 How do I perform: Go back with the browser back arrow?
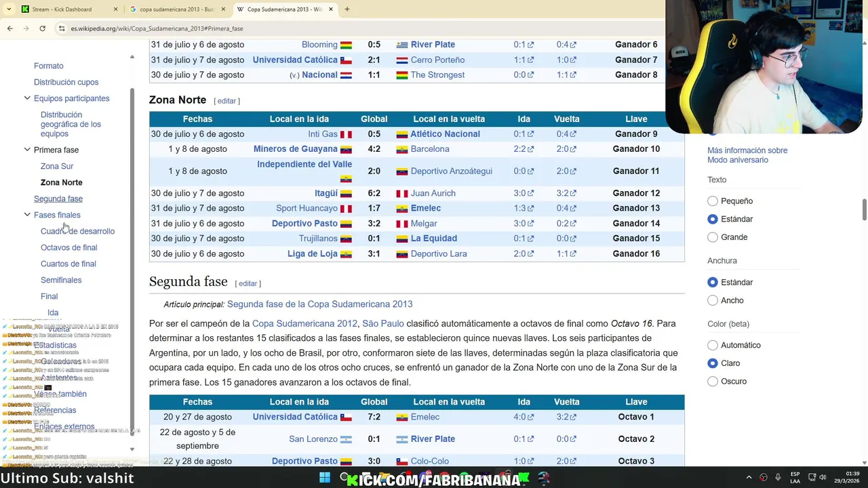tap(9, 28)
